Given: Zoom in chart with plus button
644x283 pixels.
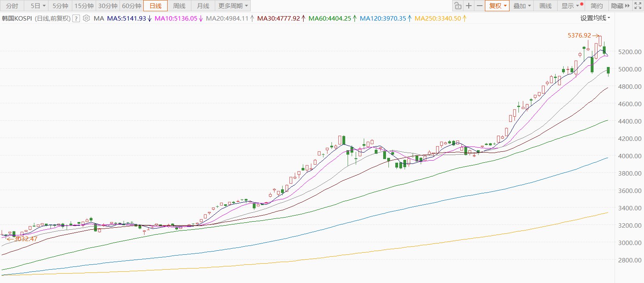Looking at the screenshot, I should pyautogui.click(x=468, y=6).
